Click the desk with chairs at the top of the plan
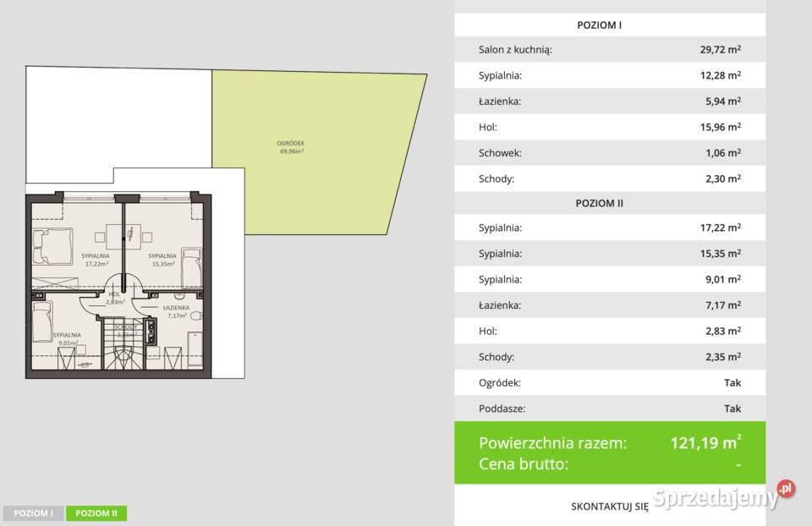This screenshot has width=812, height=526. click(x=123, y=234)
